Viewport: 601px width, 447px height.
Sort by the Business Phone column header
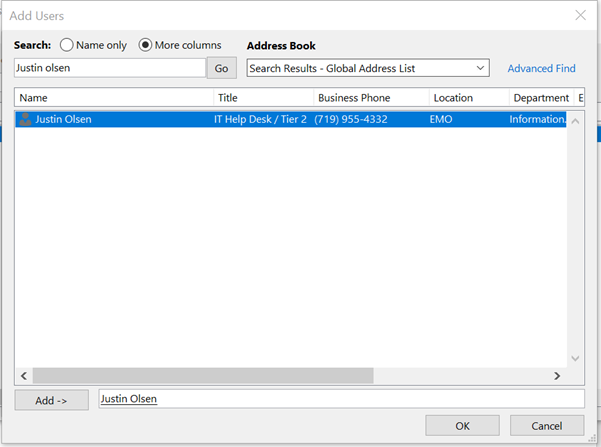(x=371, y=98)
